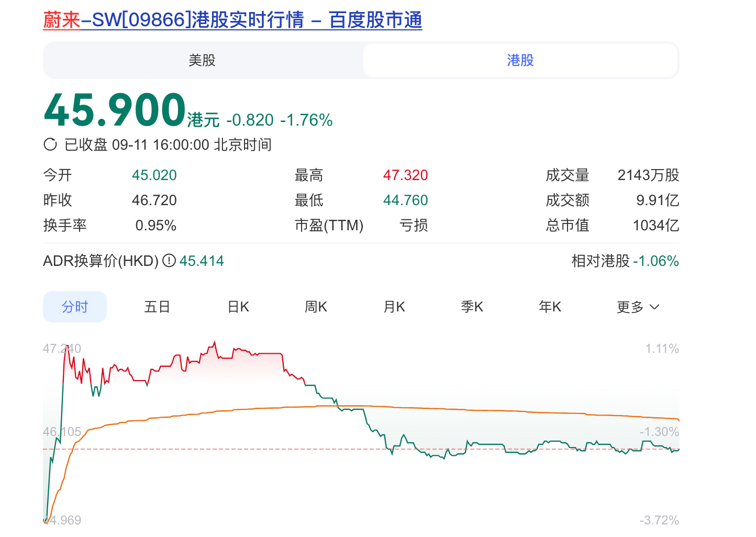Click the info icon next to ADR换算价(HKD)
The height and width of the screenshot is (537, 756).
click(x=169, y=261)
